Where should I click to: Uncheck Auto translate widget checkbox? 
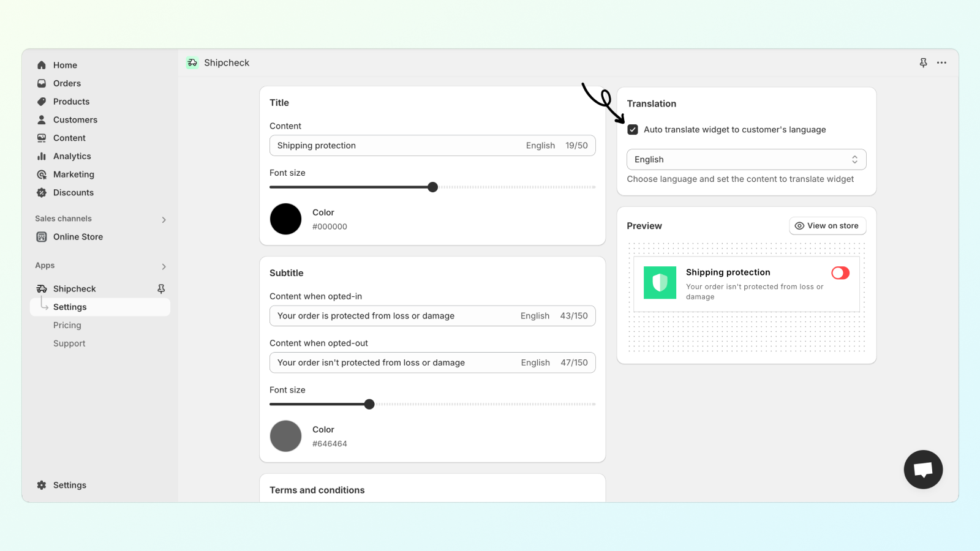(633, 130)
